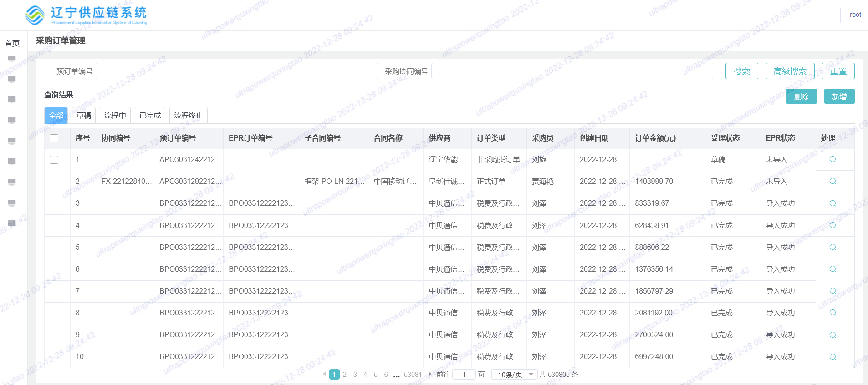View order with amount 6997248.00 via magnifier
Image resolution: width=868 pixels, height=385 pixels.
pyautogui.click(x=832, y=357)
